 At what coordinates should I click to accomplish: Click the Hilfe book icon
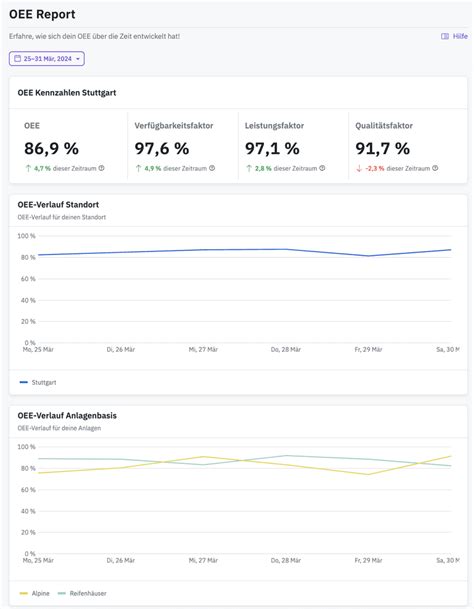445,36
